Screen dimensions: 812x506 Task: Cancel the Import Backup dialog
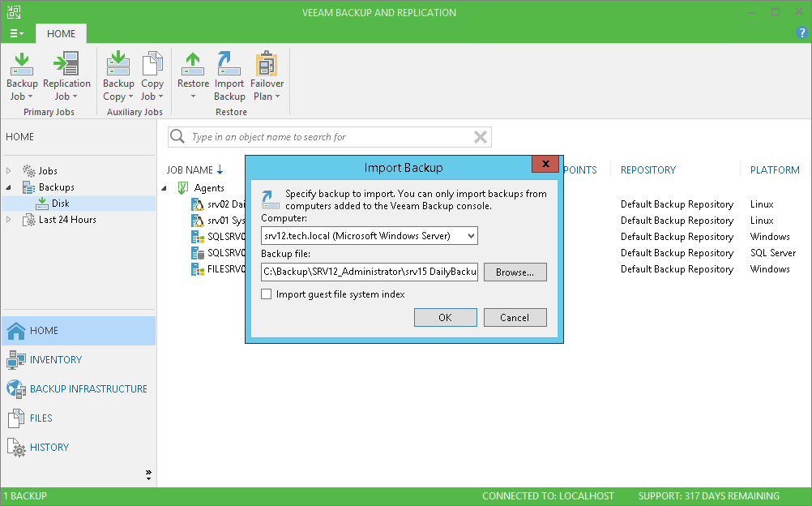click(x=515, y=317)
